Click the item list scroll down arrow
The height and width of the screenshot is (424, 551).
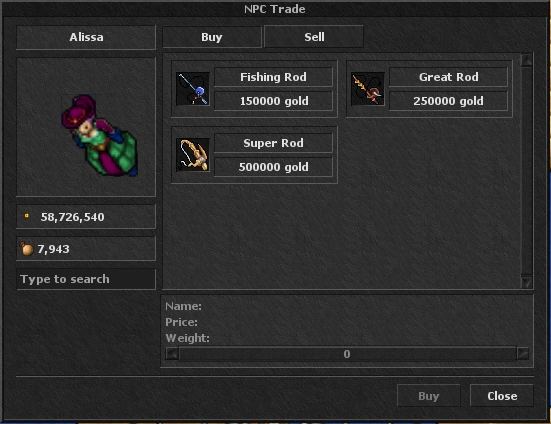(x=526, y=282)
